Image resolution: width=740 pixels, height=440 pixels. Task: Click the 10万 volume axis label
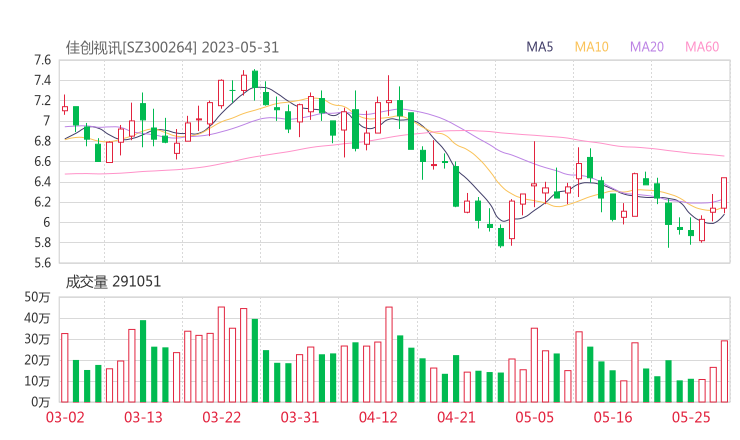[x=37, y=381]
